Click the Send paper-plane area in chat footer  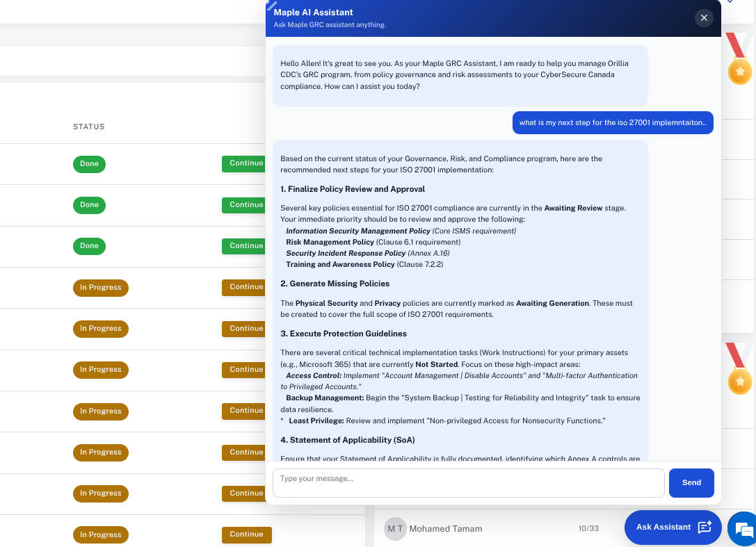click(x=691, y=482)
